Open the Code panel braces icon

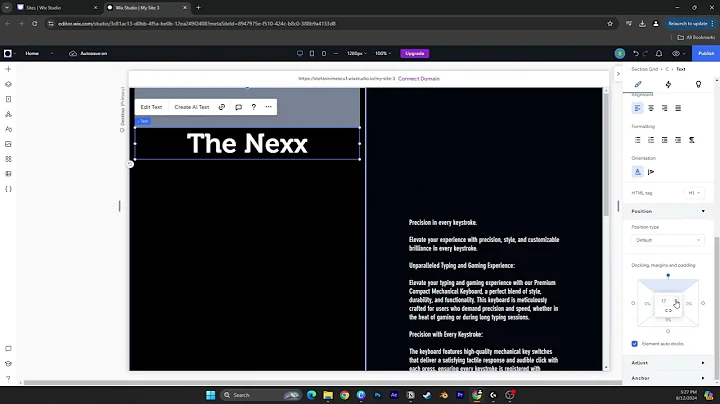[8, 189]
